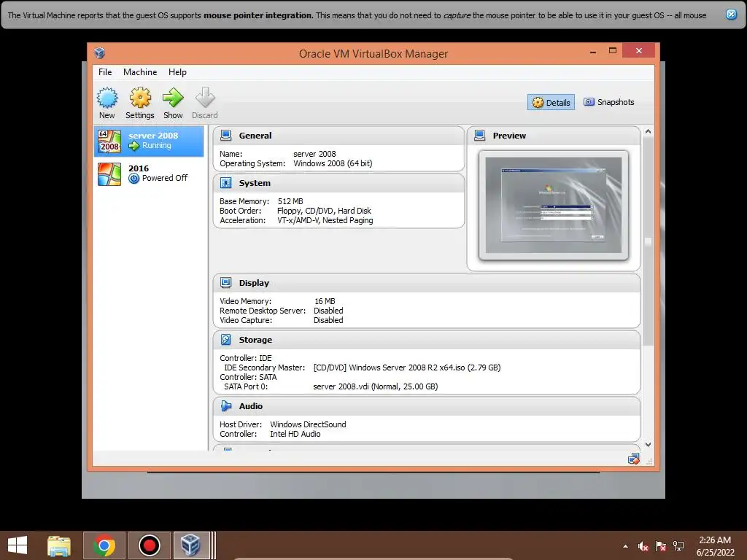Click Remote Desktop Server 'Disabled' value
This screenshot has width=747, height=560.
click(328, 311)
